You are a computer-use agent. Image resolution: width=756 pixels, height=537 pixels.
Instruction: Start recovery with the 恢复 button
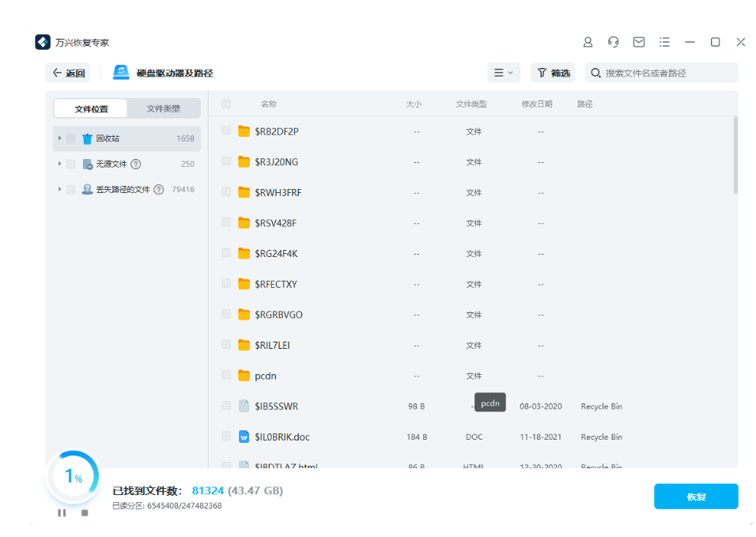point(696,496)
